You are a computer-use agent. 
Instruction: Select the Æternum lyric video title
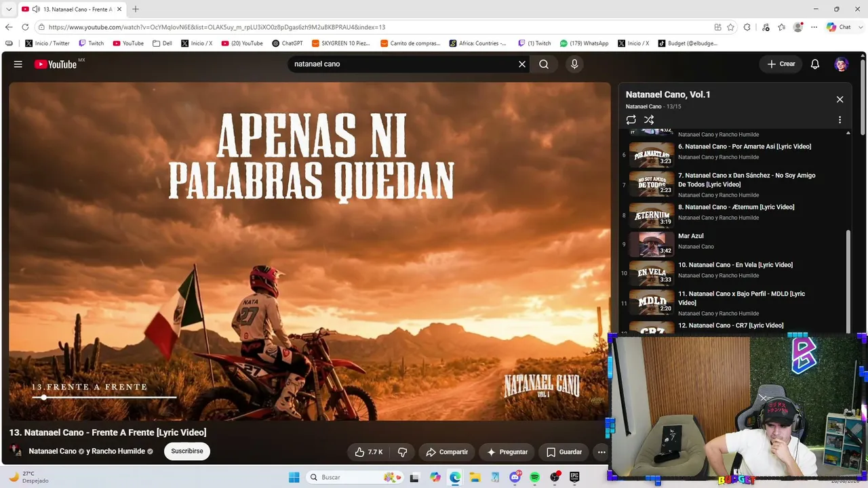(736, 207)
